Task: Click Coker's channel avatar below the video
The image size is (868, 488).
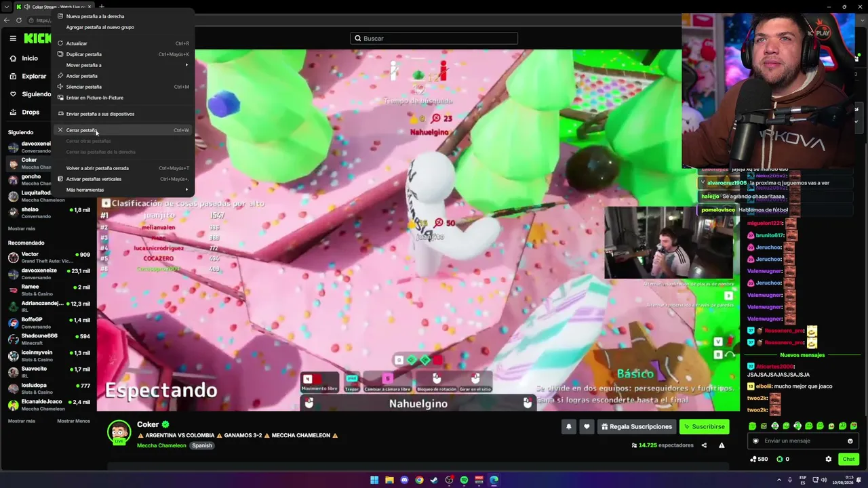Action: pyautogui.click(x=119, y=432)
